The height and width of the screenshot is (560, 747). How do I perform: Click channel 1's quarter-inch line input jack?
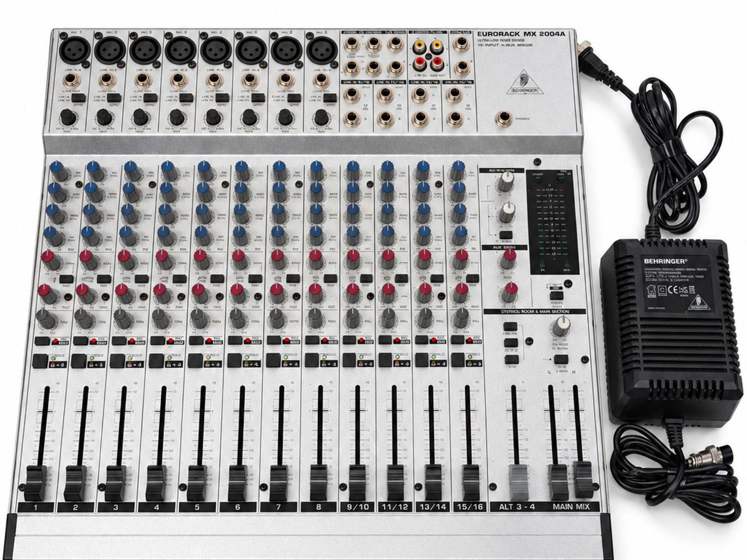[x=71, y=81]
